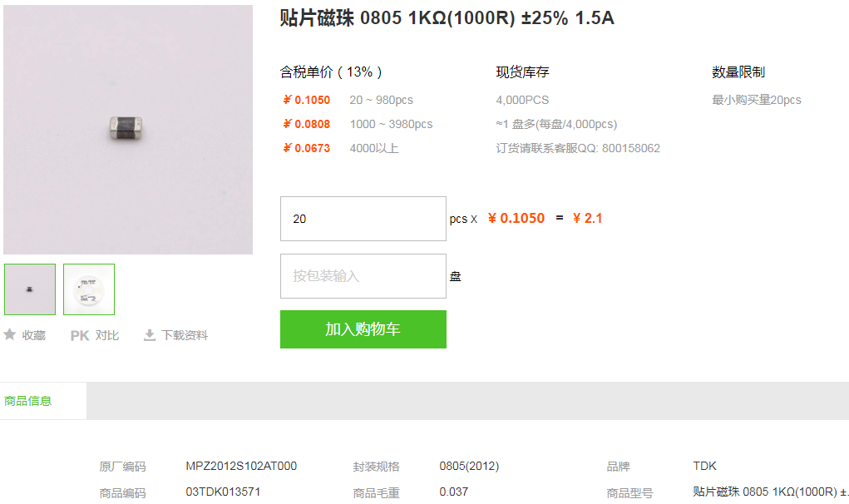Click part number MPZ2012S102AT000
Viewport: 849px width, 504px height.
(x=241, y=466)
